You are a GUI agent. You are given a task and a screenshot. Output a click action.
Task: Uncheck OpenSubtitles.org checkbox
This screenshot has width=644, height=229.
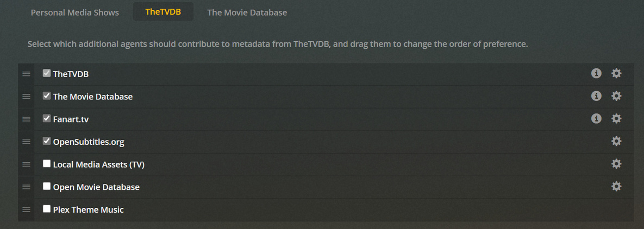click(x=47, y=141)
